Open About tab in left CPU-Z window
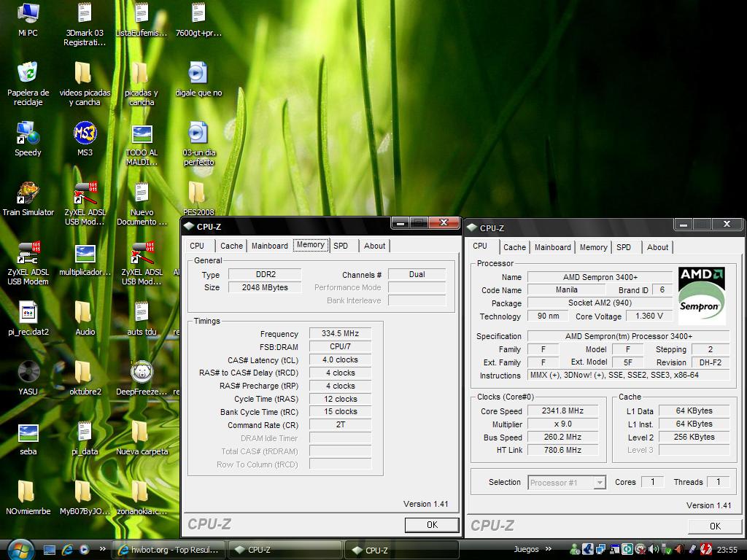The height and width of the screenshot is (560, 747). coord(374,246)
